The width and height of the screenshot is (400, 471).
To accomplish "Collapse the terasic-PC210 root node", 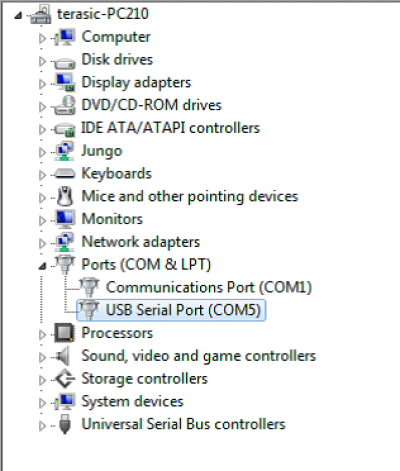I will pyautogui.click(x=18, y=16).
